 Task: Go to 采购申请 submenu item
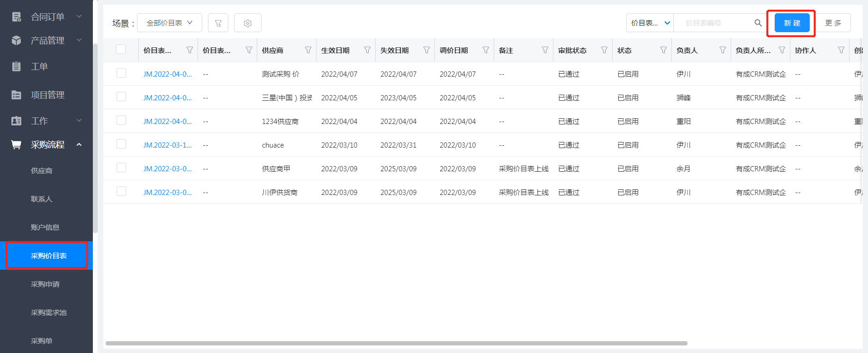[x=45, y=284]
